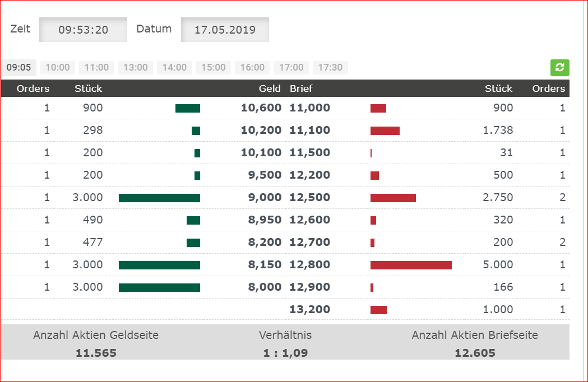Select the 13:00 time tab

(x=136, y=68)
